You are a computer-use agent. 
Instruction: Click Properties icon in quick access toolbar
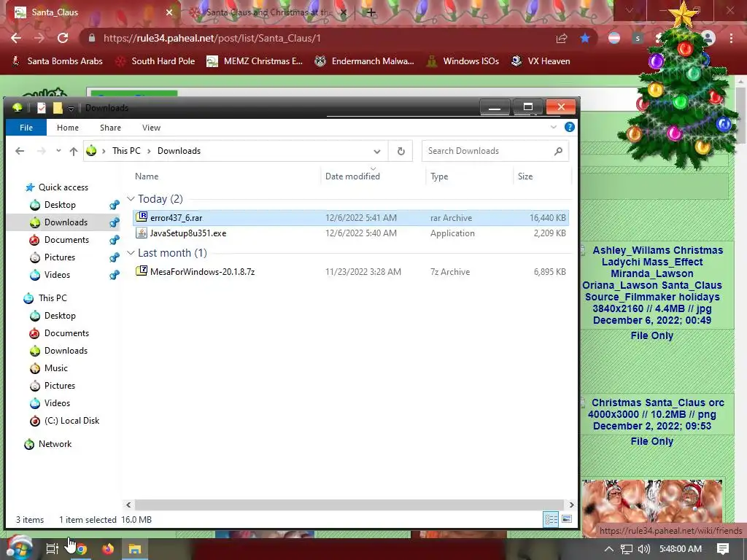tap(42, 108)
